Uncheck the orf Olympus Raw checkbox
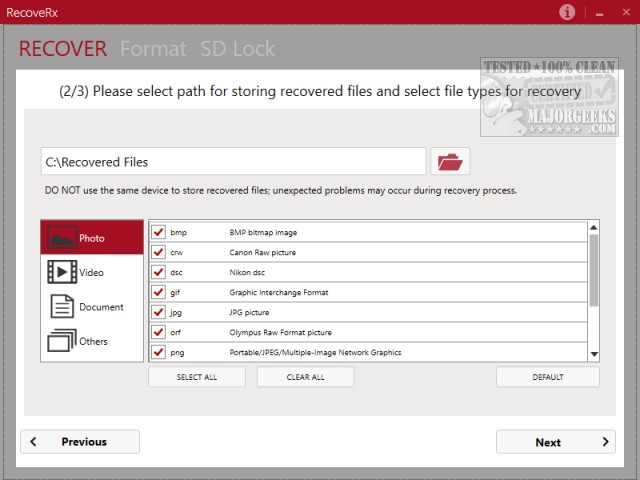Screen dimensions: 640x480 pyautogui.click(x=158, y=332)
